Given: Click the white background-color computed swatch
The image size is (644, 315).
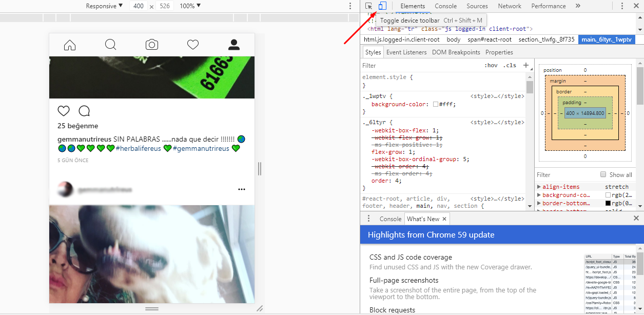Looking at the screenshot, I should [x=608, y=195].
